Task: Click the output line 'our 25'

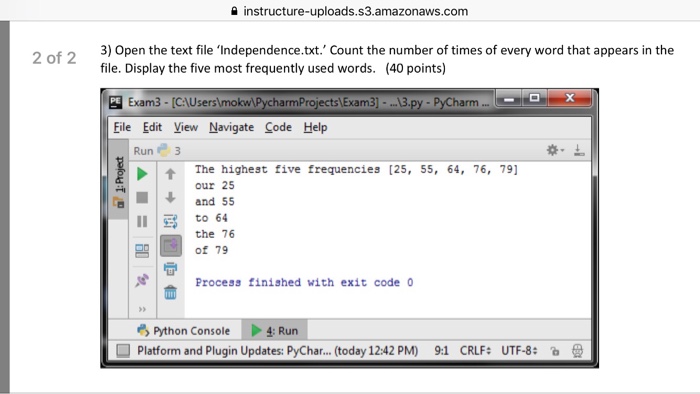Action: 215,186
